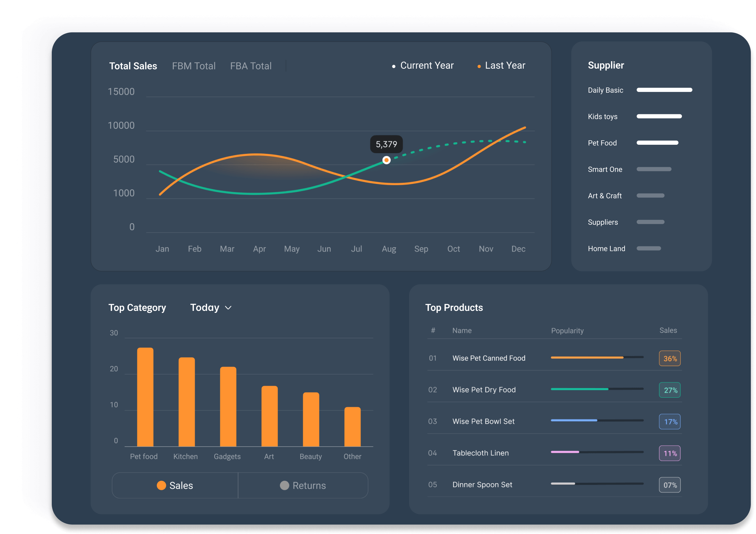The height and width of the screenshot is (534, 756).
Task: Select the Home Land supplier
Action: coord(606,248)
